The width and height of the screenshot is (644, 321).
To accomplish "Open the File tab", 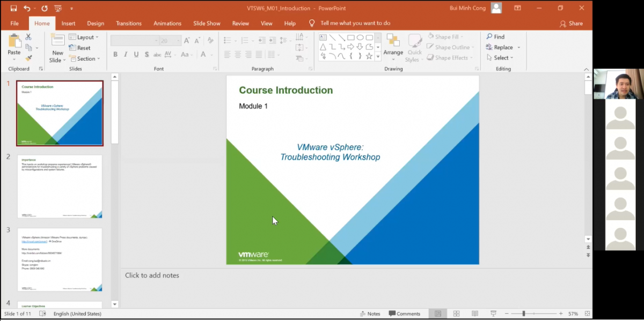I will [x=14, y=23].
